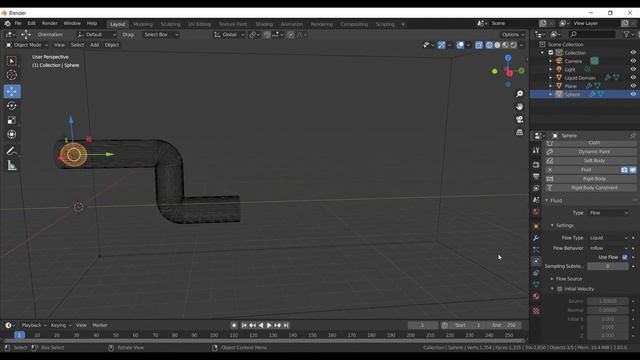Open the Render menu

49,24
